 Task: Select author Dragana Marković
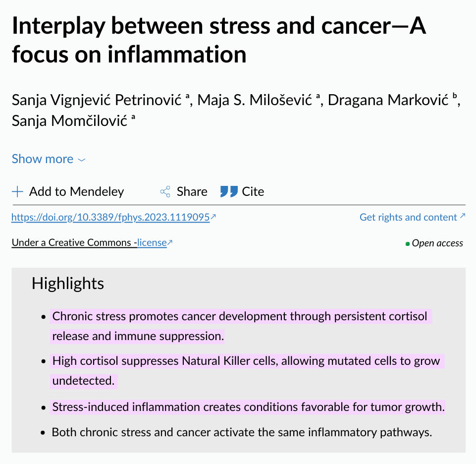tap(388, 100)
